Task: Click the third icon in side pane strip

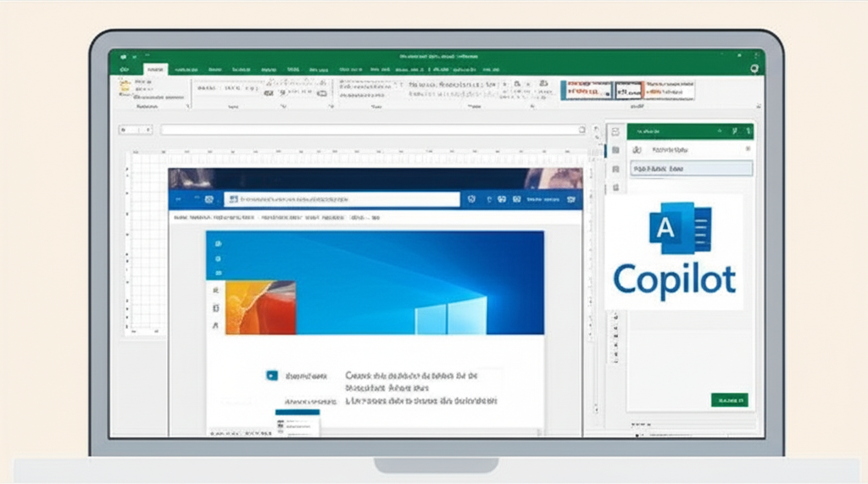Action: coord(615,169)
